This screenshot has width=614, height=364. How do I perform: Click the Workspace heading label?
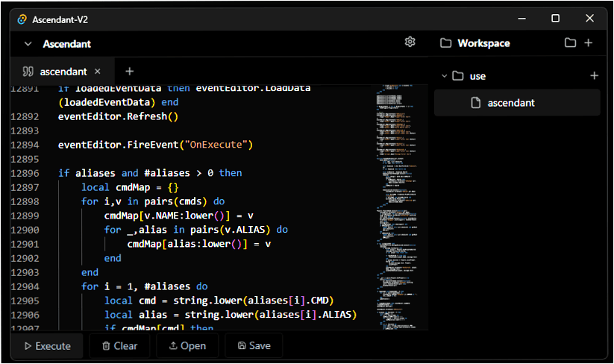(x=483, y=43)
